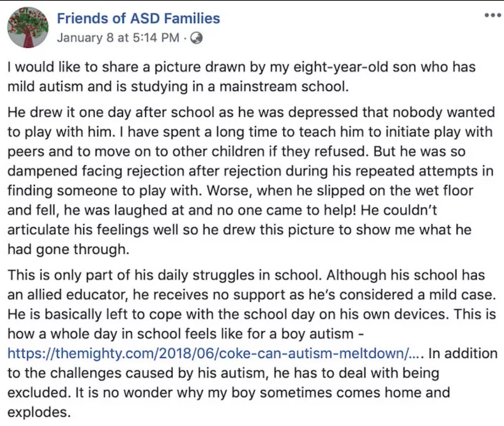The width and height of the screenshot is (504, 426).
Task: Click the text 'In addition' after the link
Action: (x=463, y=354)
